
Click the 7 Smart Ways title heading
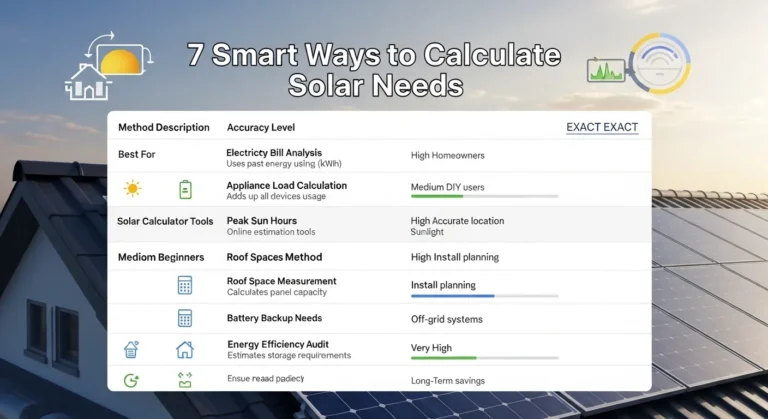coord(375,70)
